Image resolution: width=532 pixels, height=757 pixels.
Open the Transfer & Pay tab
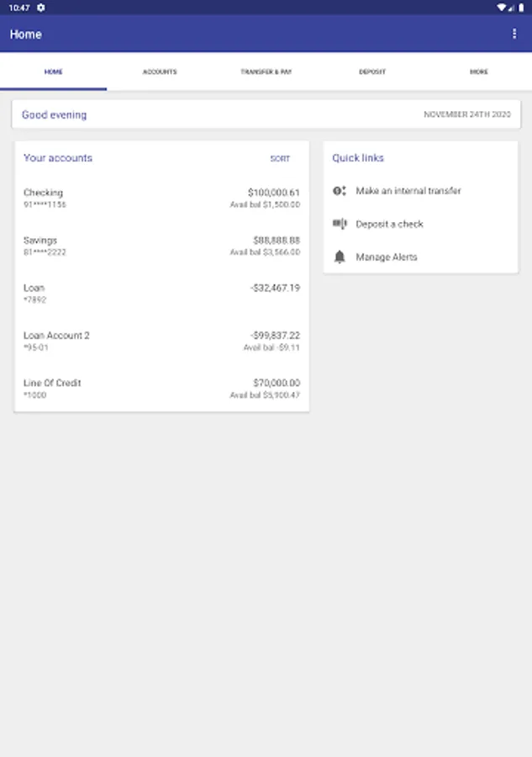(x=266, y=72)
